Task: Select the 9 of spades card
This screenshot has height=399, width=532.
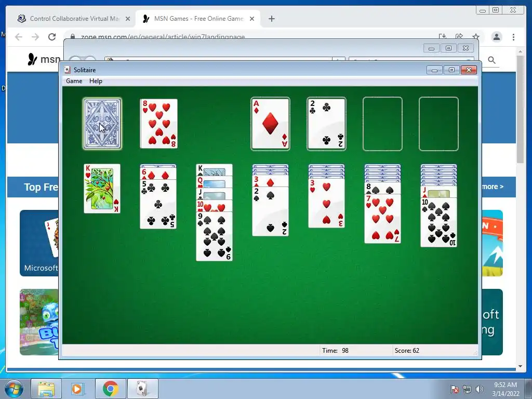Action: coord(215,236)
